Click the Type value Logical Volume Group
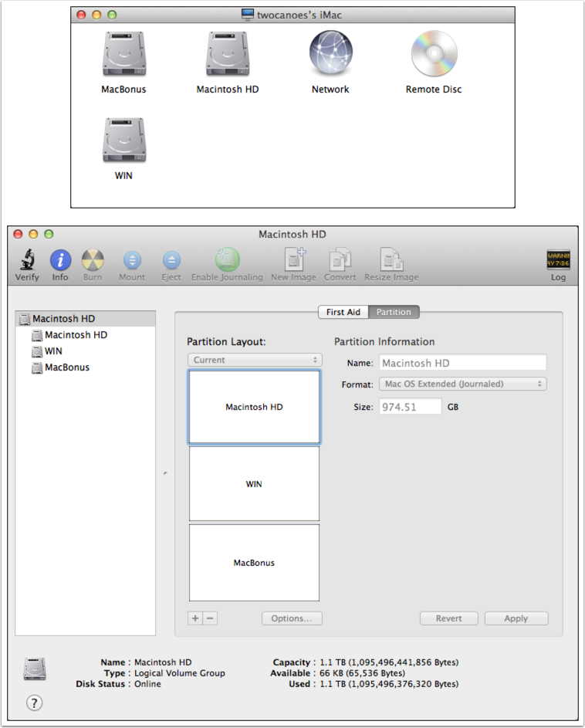The image size is (585, 728). pos(180,672)
